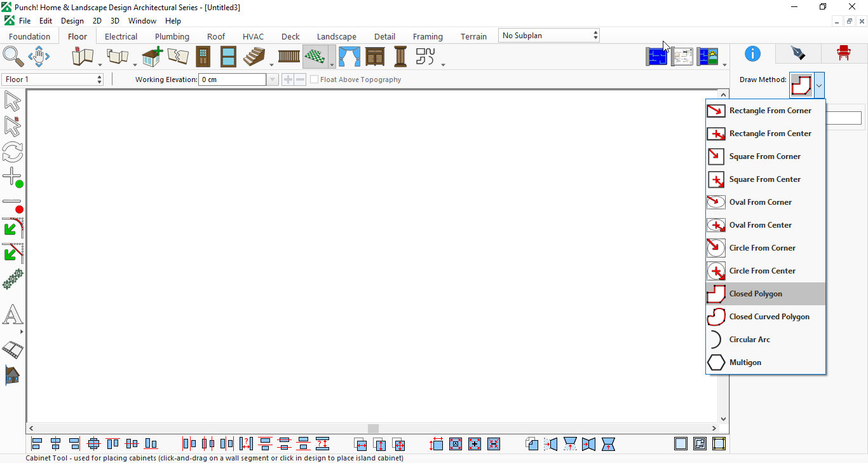The height and width of the screenshot is (463, 868).
Task: Pick the Curtains tool icon
Action: click(349, 57)
